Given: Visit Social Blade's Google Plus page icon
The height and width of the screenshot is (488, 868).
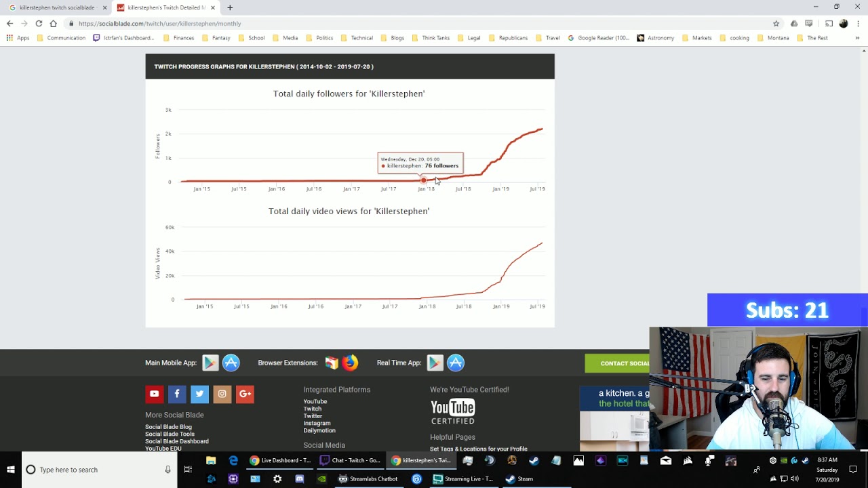Looking at the screenshot, I should (x=245, y=394).
